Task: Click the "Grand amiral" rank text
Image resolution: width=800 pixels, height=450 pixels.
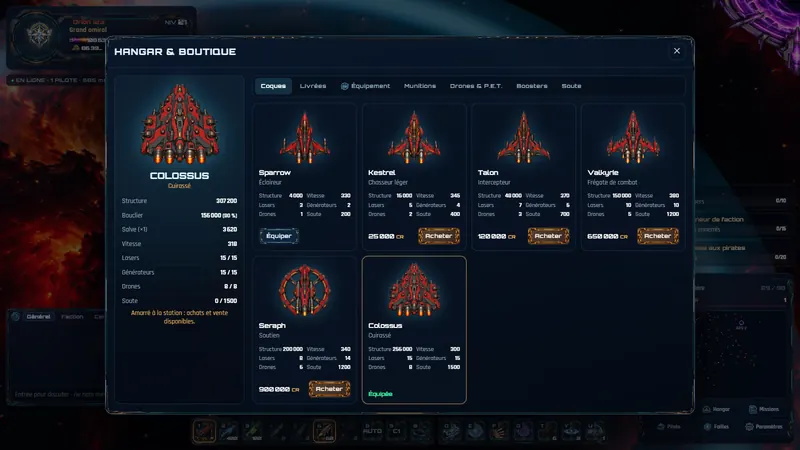Action: click(x=88, y=30)
